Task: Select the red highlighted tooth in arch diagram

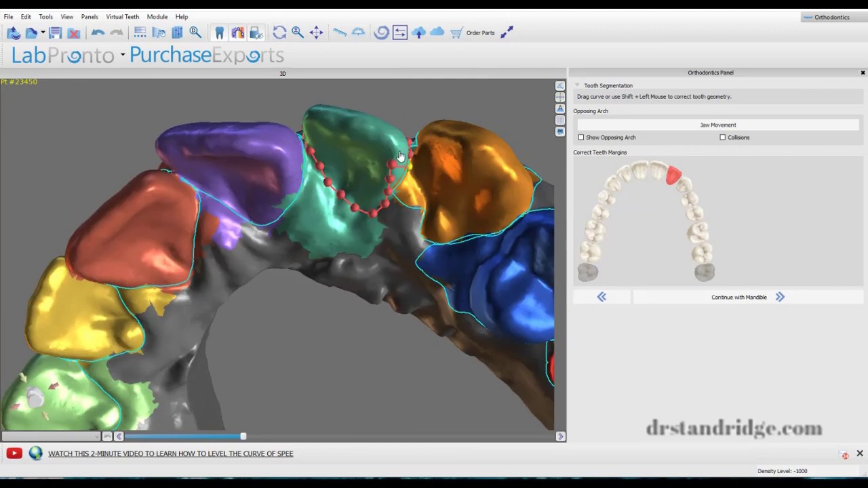Action: [x=673, y=176]
